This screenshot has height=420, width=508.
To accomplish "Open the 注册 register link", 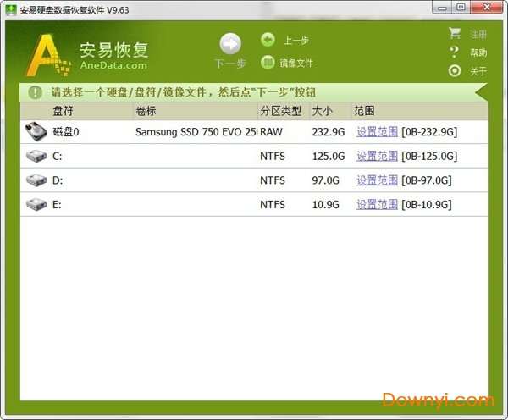I will point(478,34).
